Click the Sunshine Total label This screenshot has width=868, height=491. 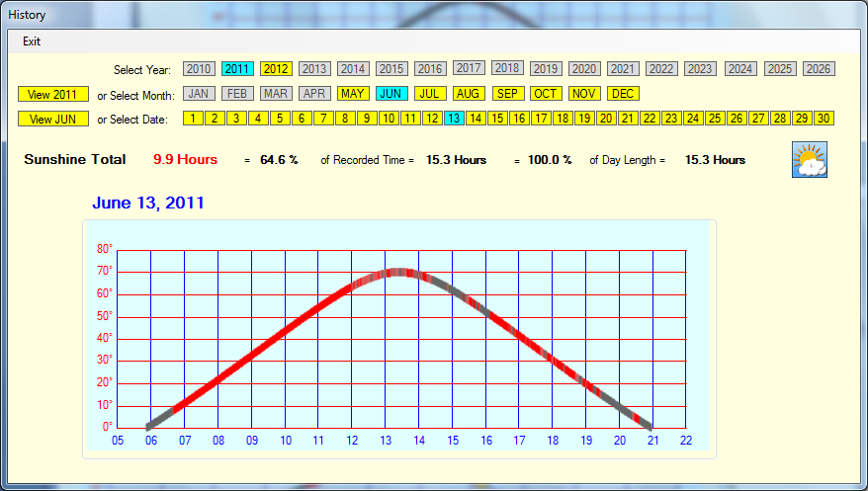(75, 160)
